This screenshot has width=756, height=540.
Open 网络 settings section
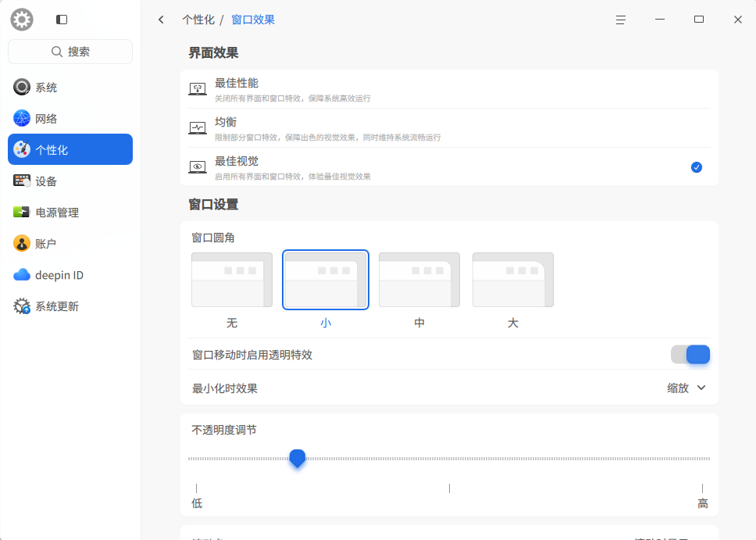point(70,118)
